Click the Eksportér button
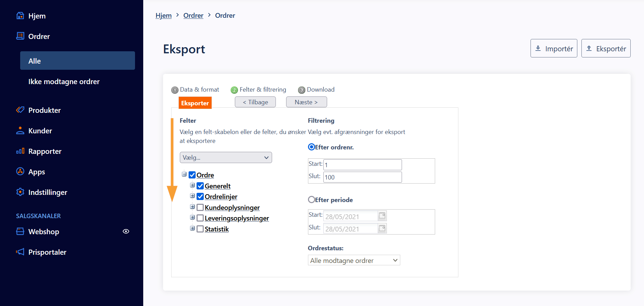The image size is (644, 306). point(606,48)
